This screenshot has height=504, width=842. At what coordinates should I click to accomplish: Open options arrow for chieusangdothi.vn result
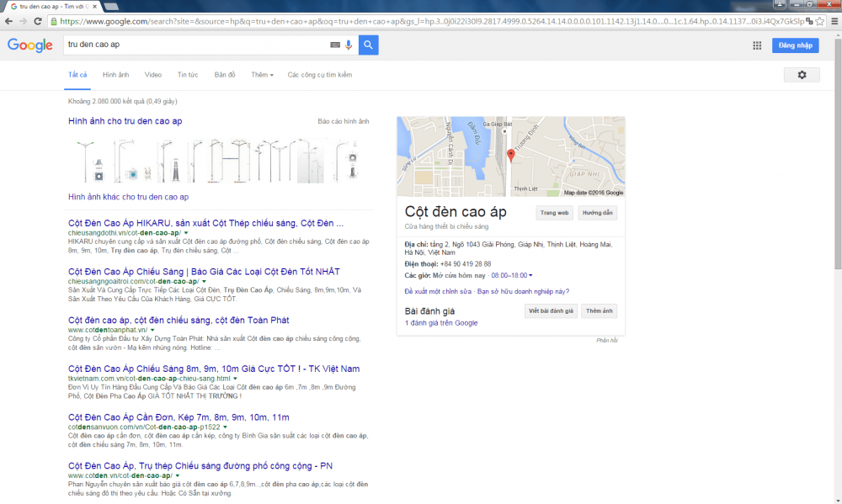[x=186, y=233]
